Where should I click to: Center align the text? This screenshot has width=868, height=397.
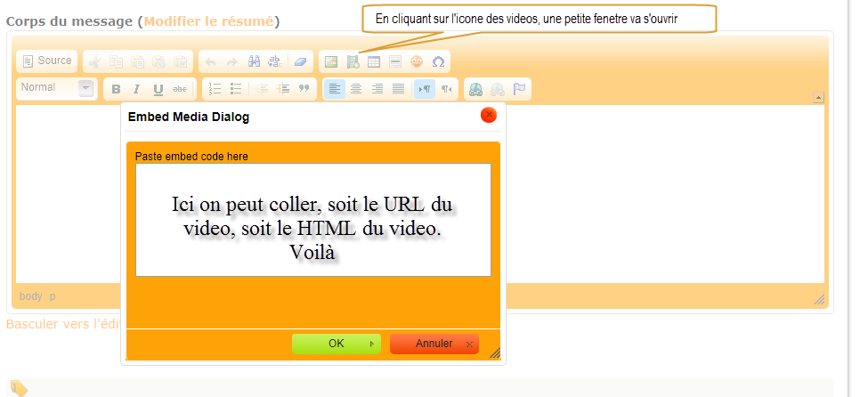pyautogui.click(x=356, y=89)
